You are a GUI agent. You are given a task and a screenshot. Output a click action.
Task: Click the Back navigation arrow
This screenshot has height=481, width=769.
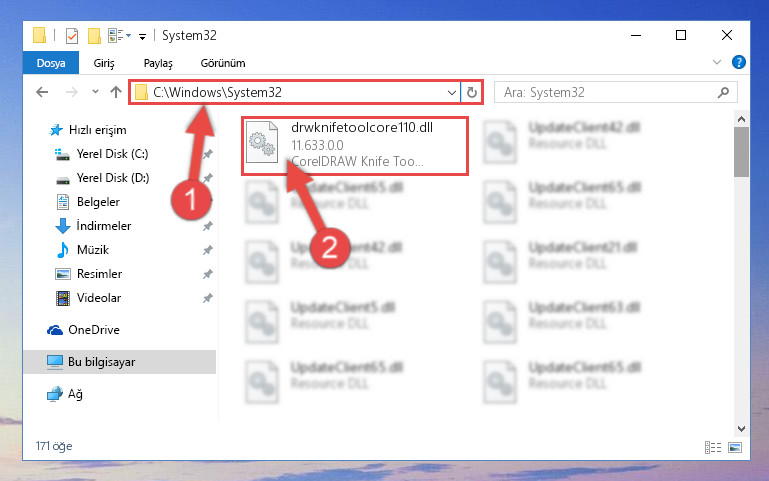coord(42,92)
